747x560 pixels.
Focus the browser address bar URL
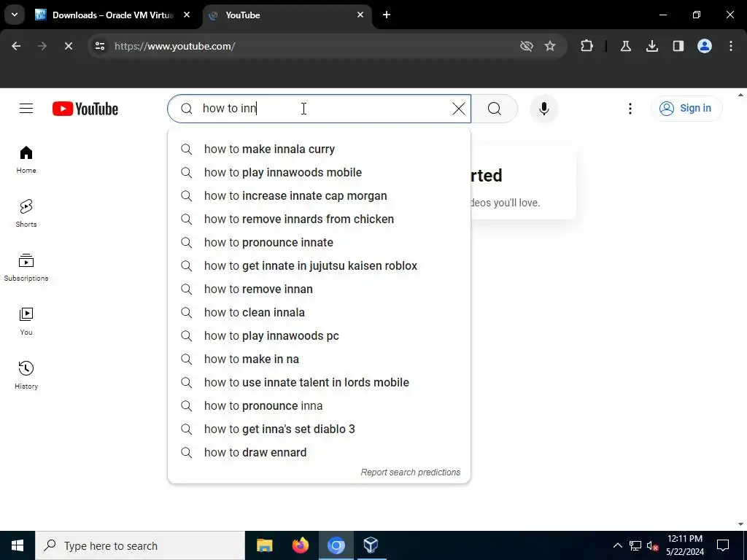175,46
